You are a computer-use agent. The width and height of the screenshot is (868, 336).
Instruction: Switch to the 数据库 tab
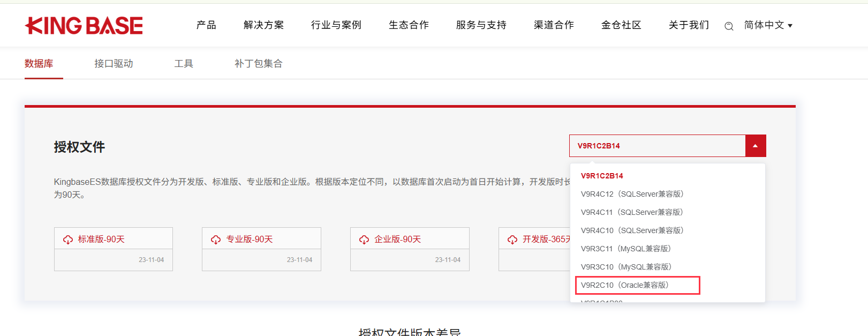click(39, 64)
